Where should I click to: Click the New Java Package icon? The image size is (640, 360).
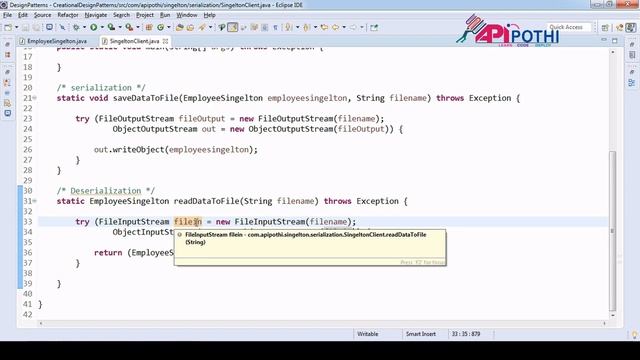click(x=149, y=27)
